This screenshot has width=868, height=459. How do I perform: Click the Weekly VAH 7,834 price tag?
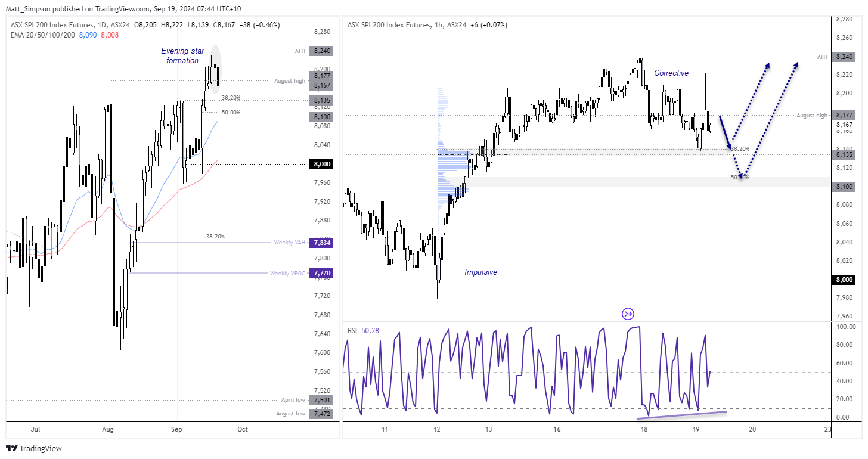(x=323, y=243)
